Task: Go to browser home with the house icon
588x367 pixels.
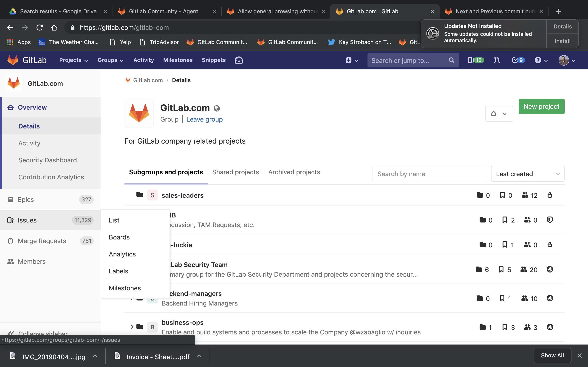Action: 54,28
